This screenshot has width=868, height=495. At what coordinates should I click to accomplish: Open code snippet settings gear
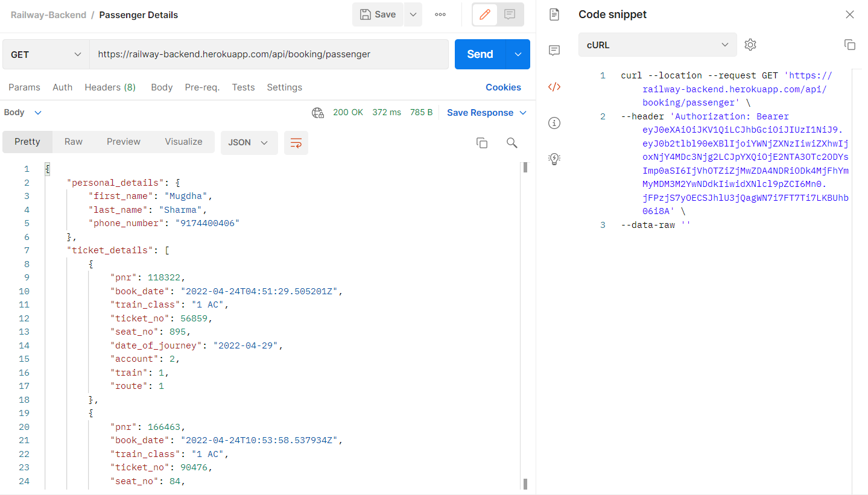(x=750, y=45)
